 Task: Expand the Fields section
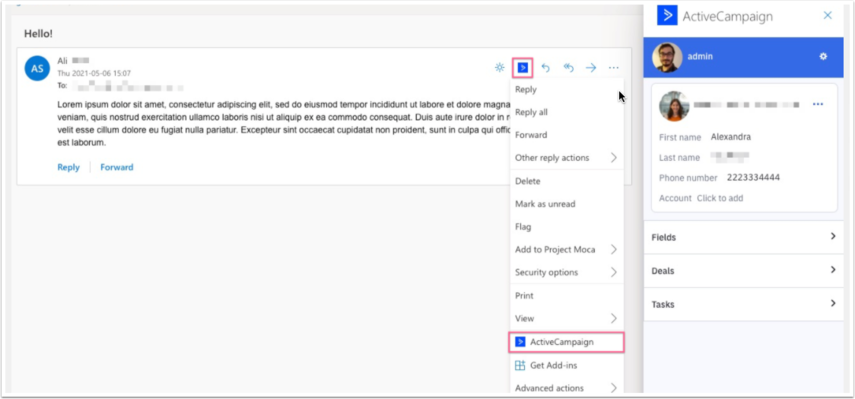click(x=744, y=237)
